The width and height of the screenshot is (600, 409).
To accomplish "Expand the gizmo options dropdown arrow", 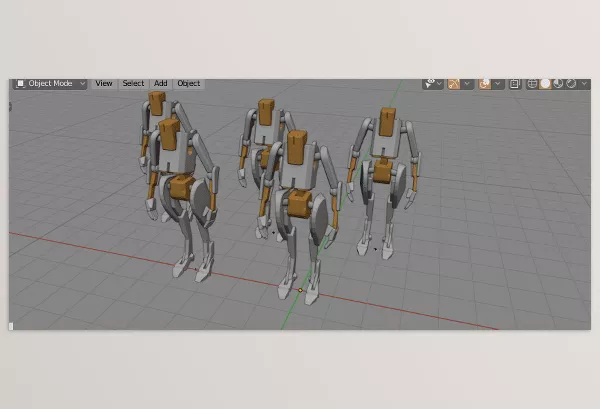I will coord(467,83).
